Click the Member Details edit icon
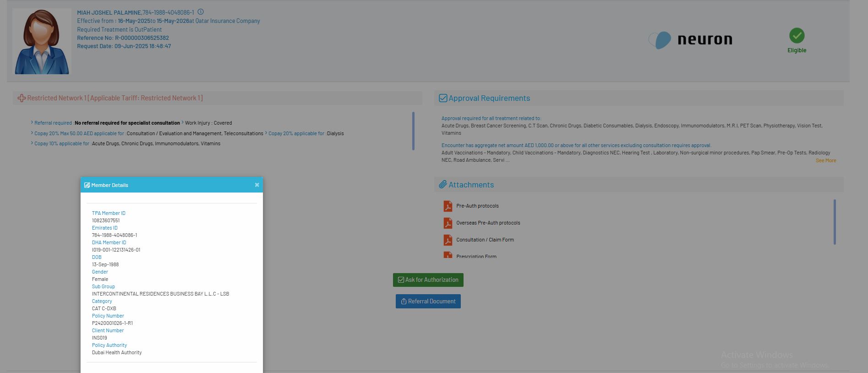This screenshot has height=373, width=868. (x=87, y=185)
